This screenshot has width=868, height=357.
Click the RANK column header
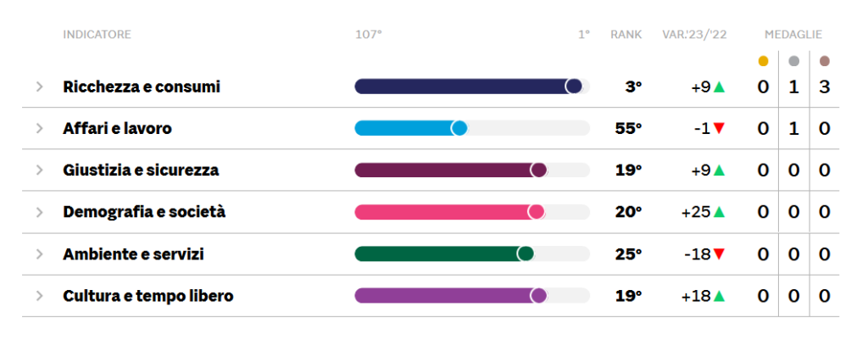pyautogui.click(x=626, y=35)
